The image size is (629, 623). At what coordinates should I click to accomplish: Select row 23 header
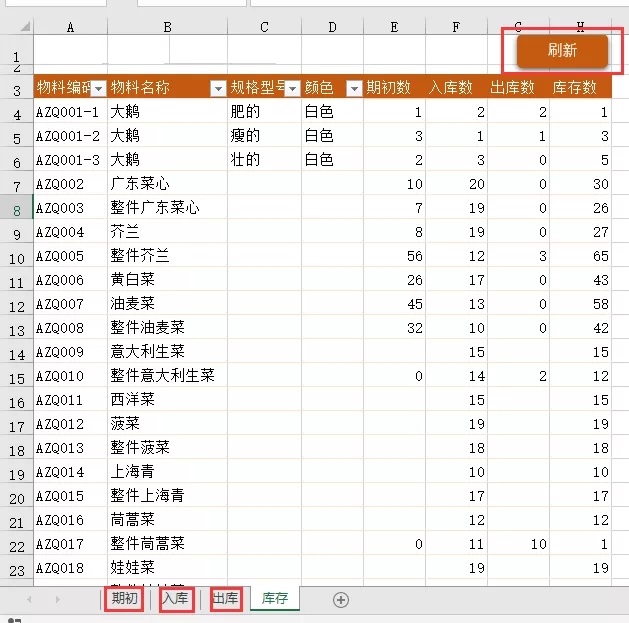click(16, 567)
